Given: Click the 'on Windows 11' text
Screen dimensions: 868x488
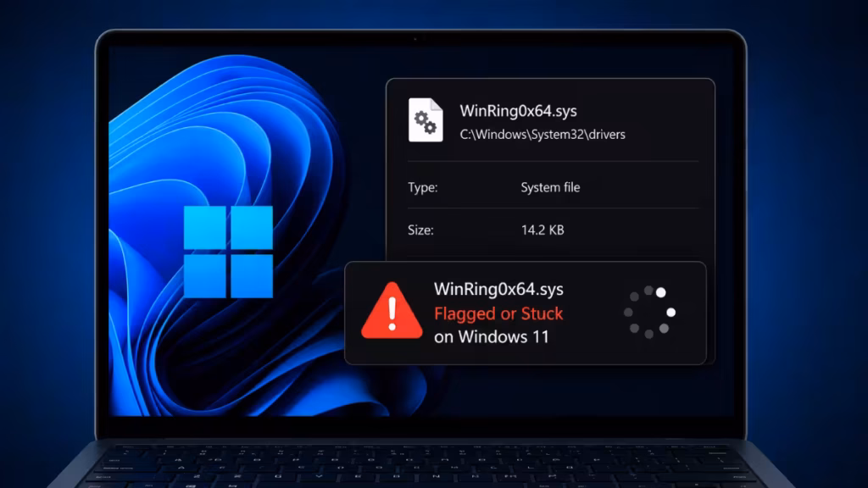Looking at the screenshot, I should (x=492, y=337).
